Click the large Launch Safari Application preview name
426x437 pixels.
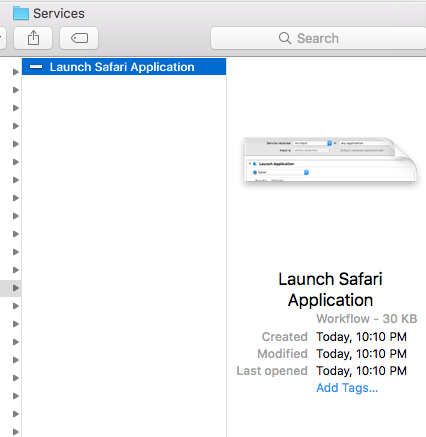(x=330, y=289)
